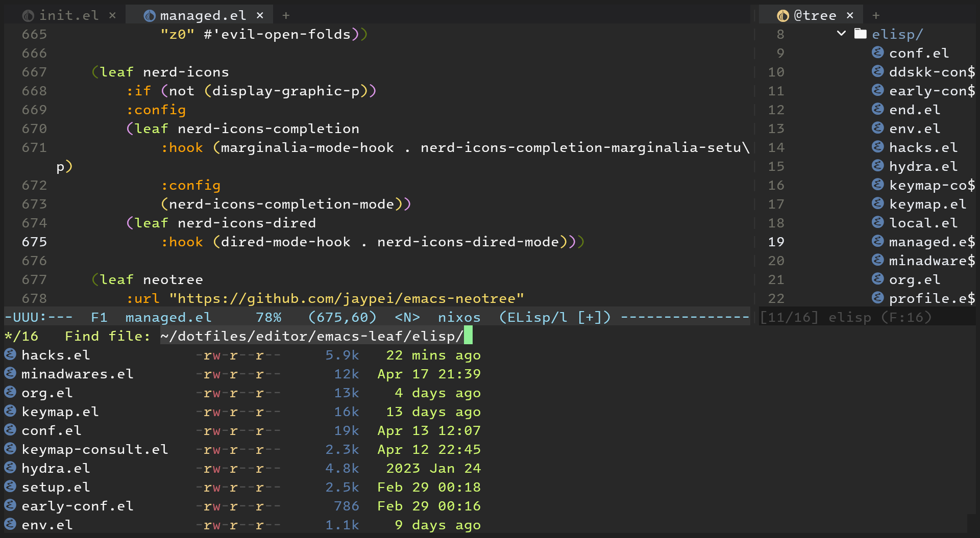The width and height of the screenshot is (980, 538).
Task: Close the @tree tab
Action: click(850, 16)
